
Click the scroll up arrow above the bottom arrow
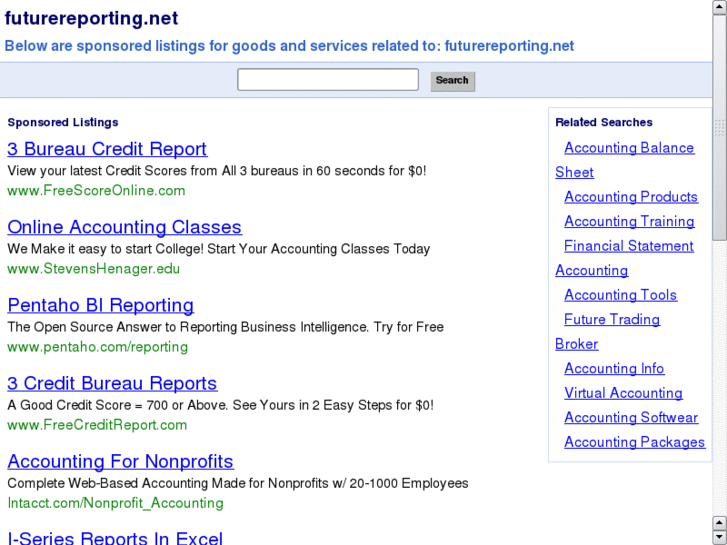719,522
